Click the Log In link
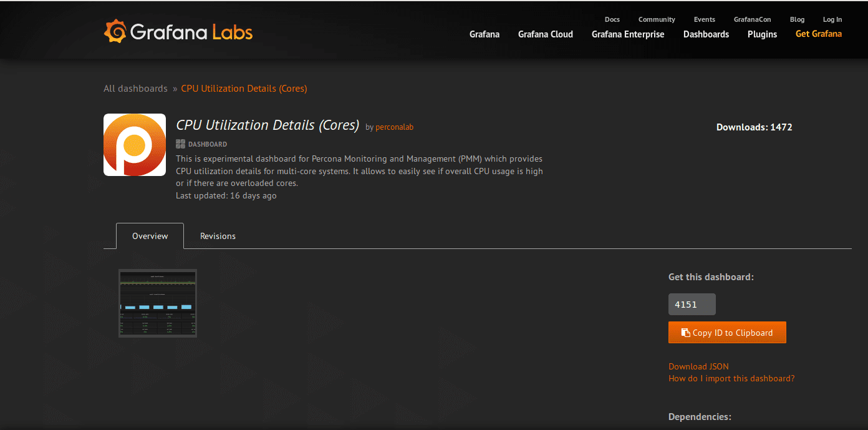The width and height of the screenshot is (868, 430). pos(832,19)
